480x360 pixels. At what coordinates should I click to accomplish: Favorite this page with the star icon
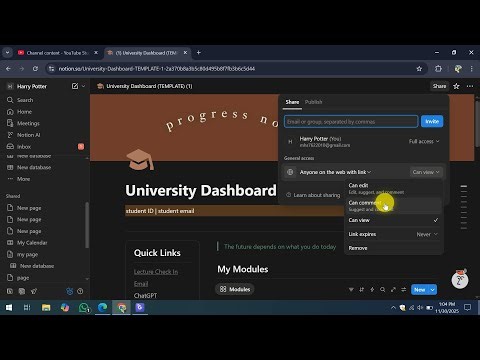[x=456, y=86]
